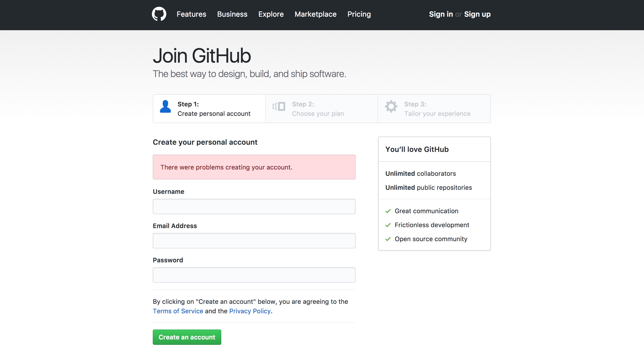Click the GitHub Octocat logo
The height and width of the screenshot is (357, 644).
coord(159,14)
